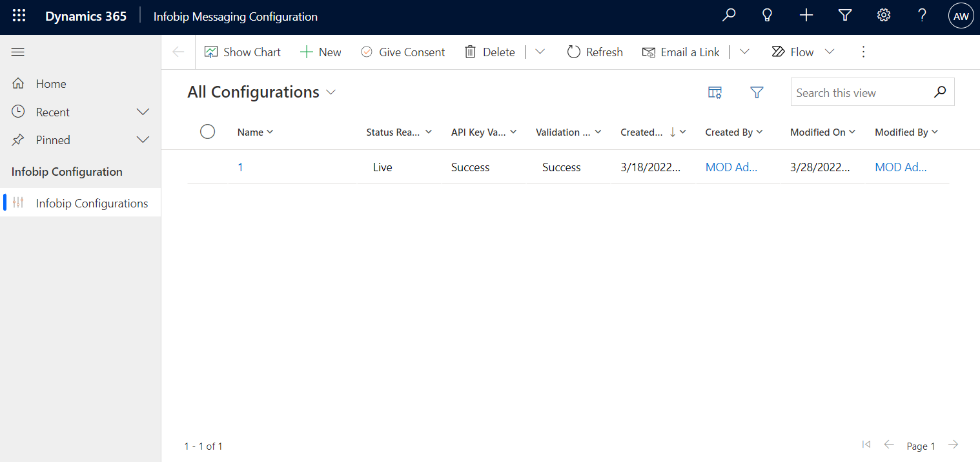Image resolution: width=980 pixels, height=462 pixels.
Task: Click the Search this view field
Action: (862, 92)
